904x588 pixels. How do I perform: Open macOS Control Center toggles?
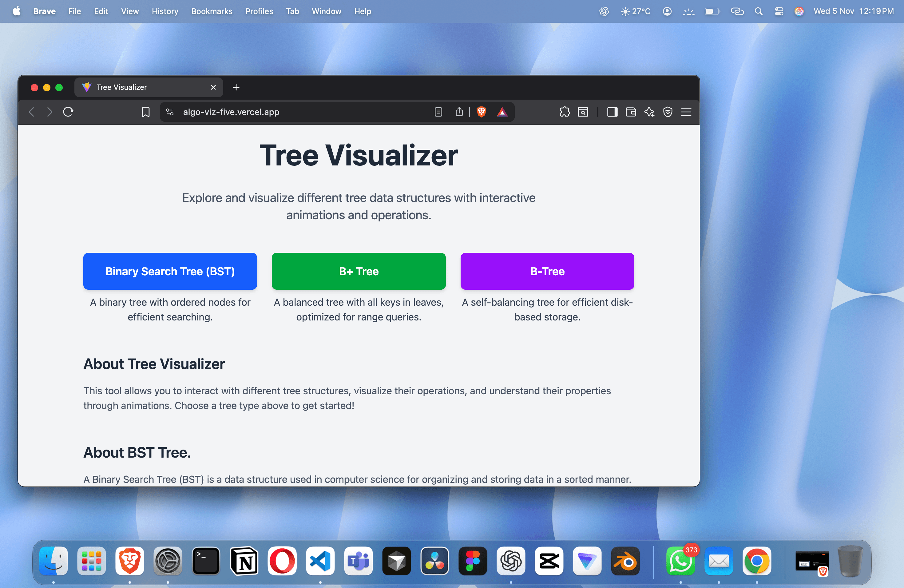point(779,11)
